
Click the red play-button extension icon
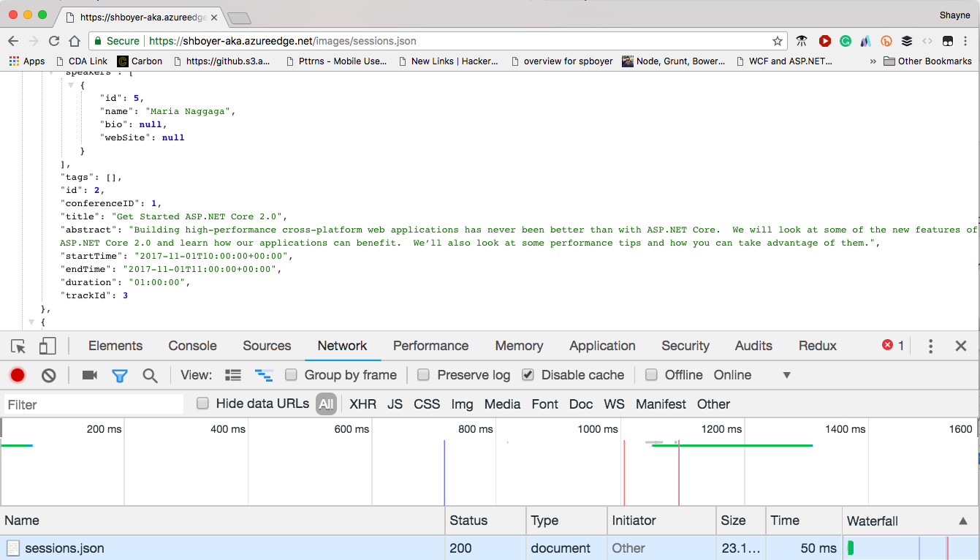(x=825, y=41)
